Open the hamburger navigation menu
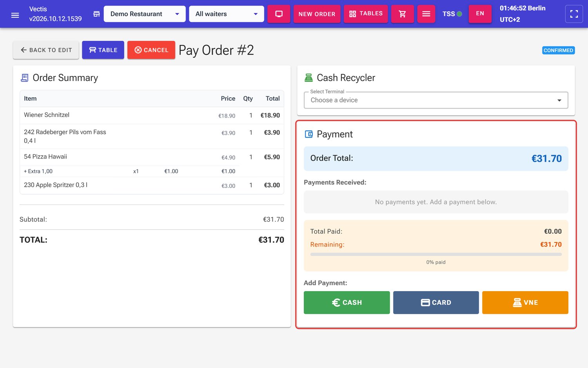Image resolution: width=588 pixels, height=368 pixels. pos(15,15)
